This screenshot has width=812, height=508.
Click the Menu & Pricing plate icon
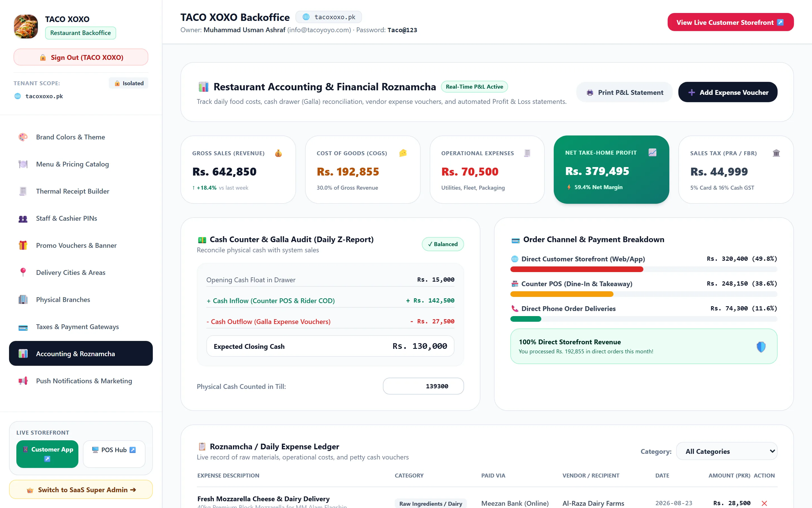23,164
